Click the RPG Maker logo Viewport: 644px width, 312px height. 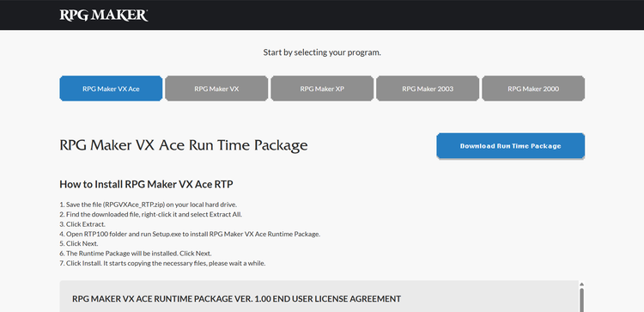coord(104,15)
